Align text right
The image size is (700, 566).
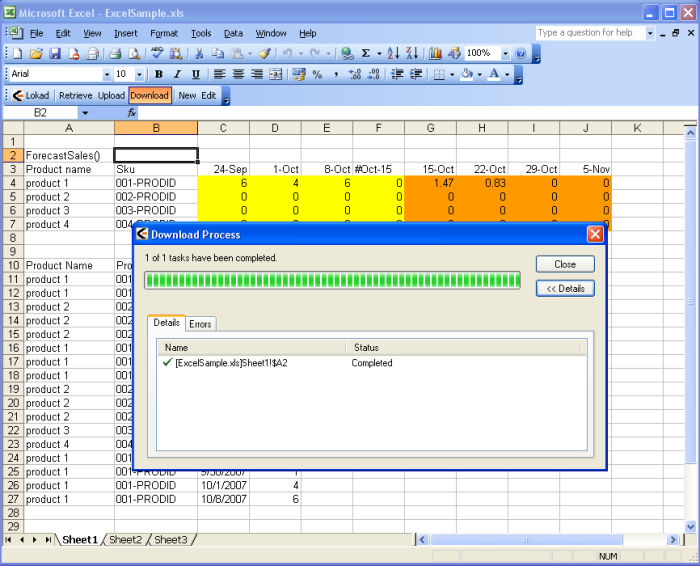coord(257,75)
